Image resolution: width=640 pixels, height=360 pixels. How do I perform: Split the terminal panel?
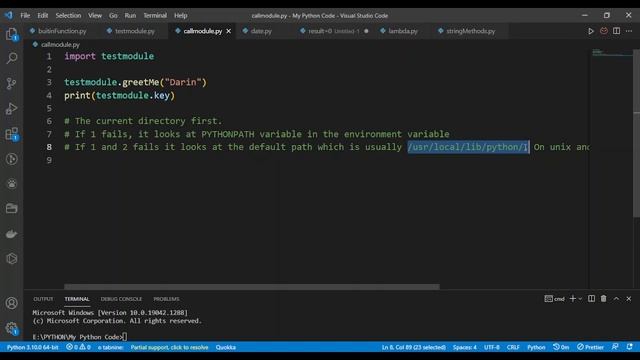pos(591,299)
